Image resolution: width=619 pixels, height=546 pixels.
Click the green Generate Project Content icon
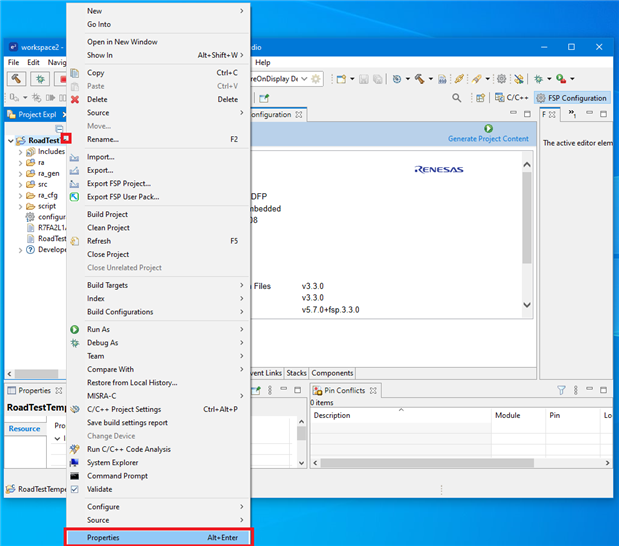pos(488,128)
